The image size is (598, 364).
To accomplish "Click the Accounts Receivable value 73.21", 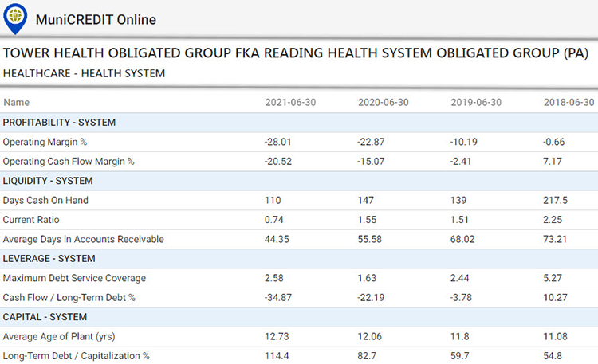I will click(555, 239).
